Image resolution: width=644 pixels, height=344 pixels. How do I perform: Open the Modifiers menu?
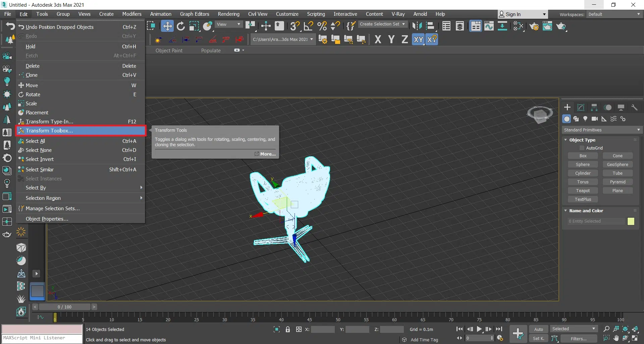131,14
